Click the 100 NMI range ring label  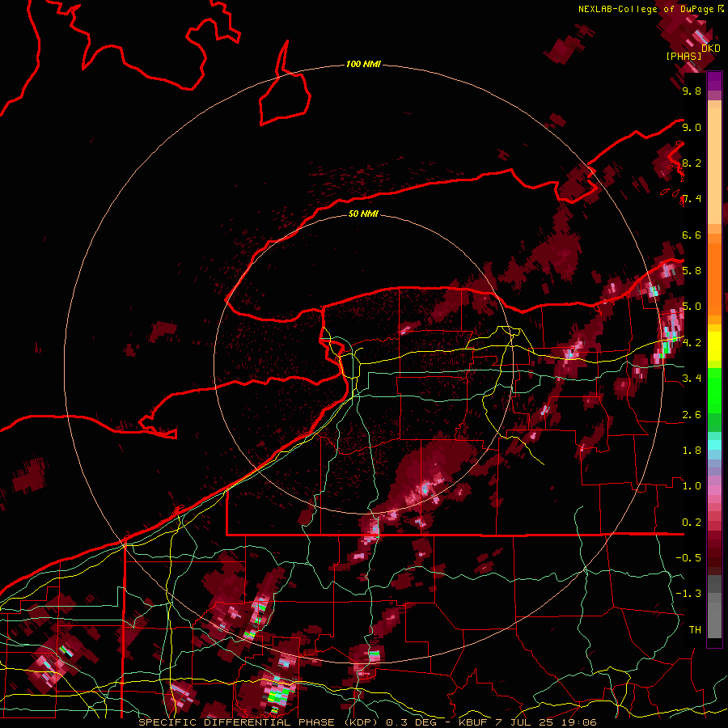pos(363,64)
